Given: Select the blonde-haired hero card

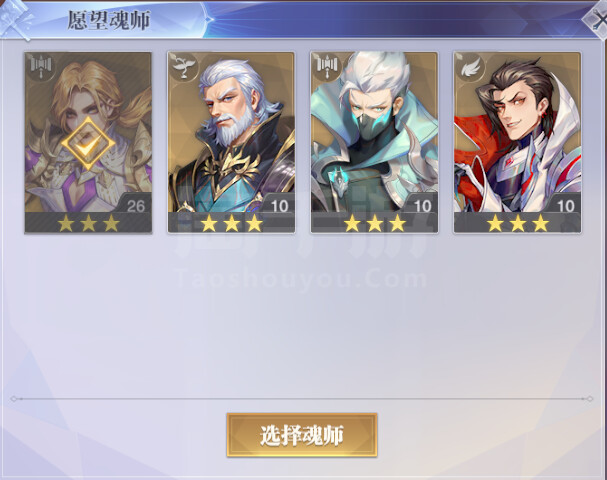Looking at the screenshot, I should [88, 142].
